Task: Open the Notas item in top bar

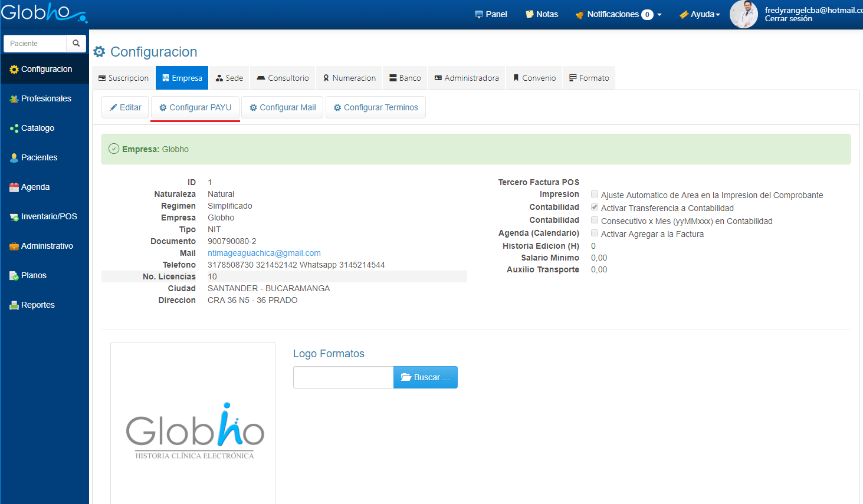Action: 542,14
